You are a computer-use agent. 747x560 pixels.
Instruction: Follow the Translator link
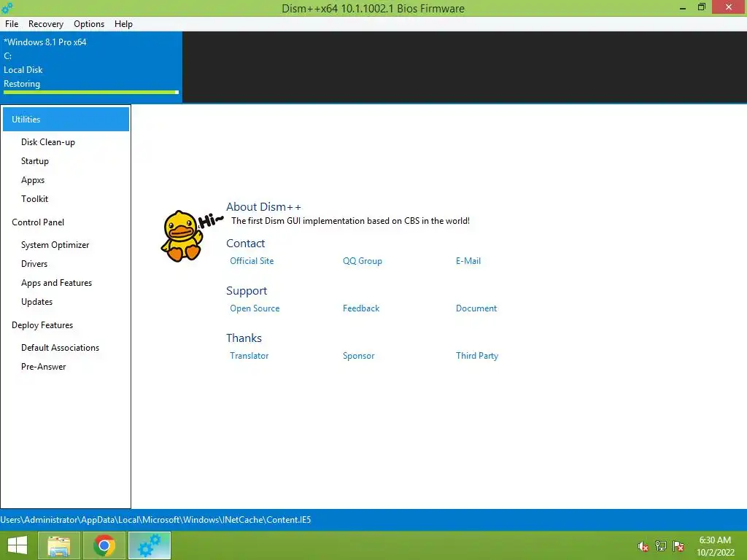pyautogui.click(x=249, y=356)
